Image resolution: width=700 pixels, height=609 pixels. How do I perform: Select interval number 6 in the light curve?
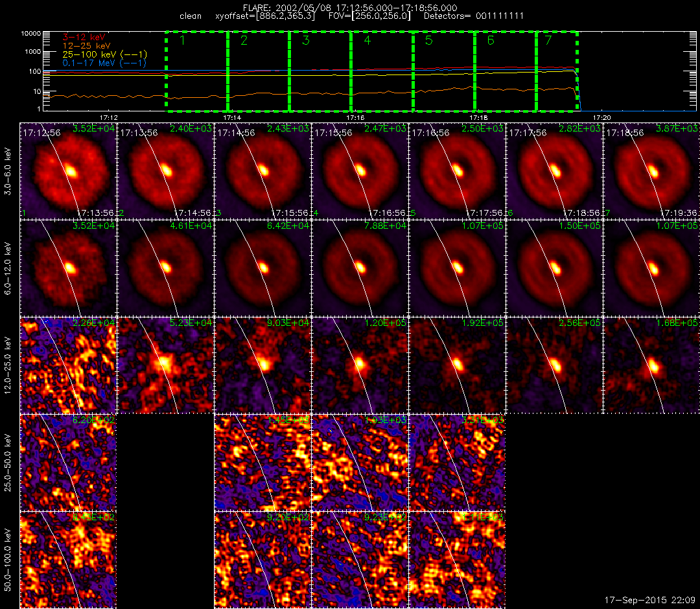click(x=490, y=40)
